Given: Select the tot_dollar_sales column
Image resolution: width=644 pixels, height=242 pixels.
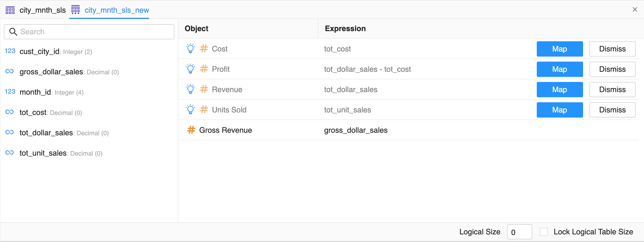Looking at the screenshot, I should pyautogui.click(x=46, y=133).
